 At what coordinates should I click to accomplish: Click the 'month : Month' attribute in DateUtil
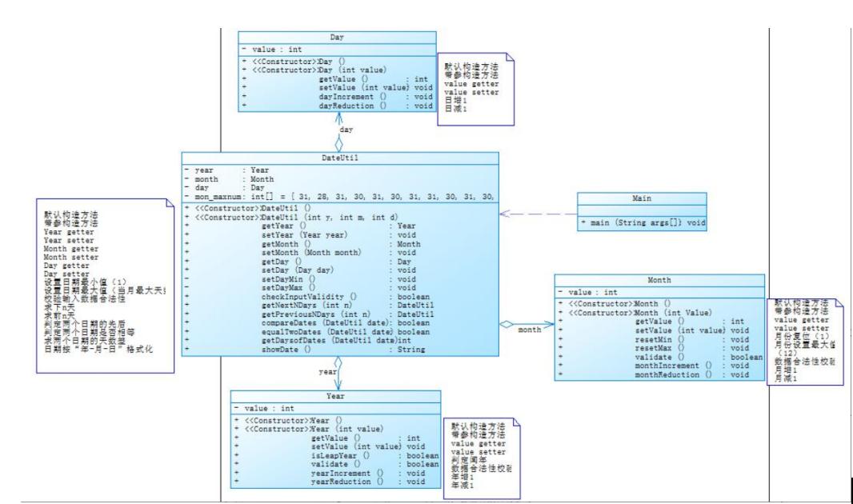[x=229, y=179]
